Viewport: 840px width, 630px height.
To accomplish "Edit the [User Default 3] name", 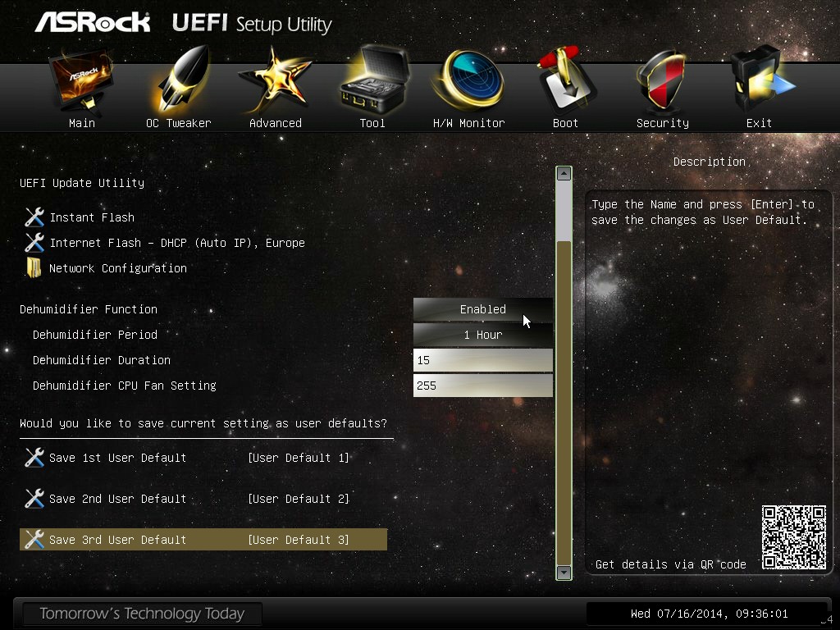I will pos(299,540).
